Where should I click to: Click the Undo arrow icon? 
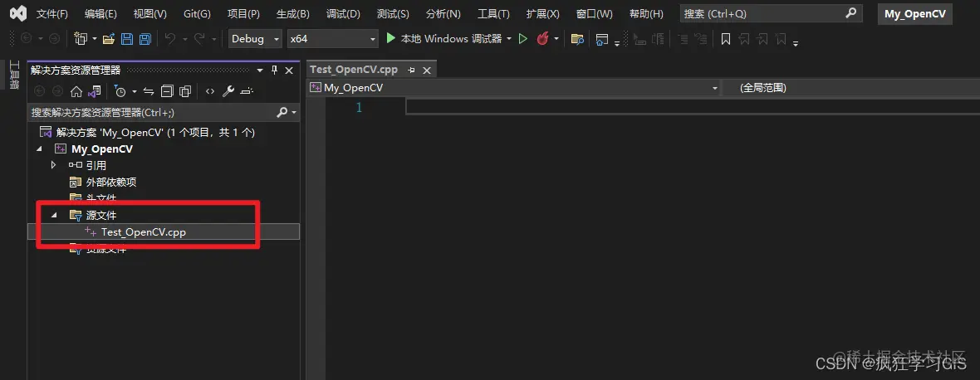(x=169, y=39)
